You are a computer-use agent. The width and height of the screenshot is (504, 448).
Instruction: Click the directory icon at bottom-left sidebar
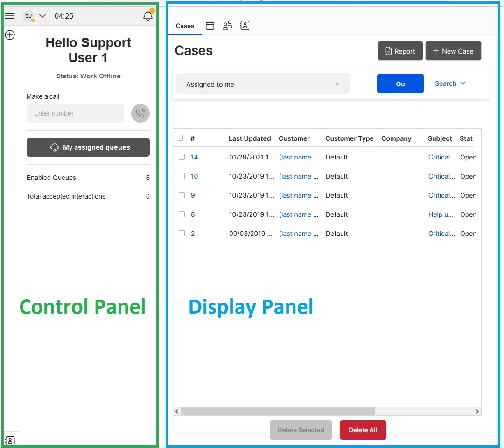tap(10, 441)
